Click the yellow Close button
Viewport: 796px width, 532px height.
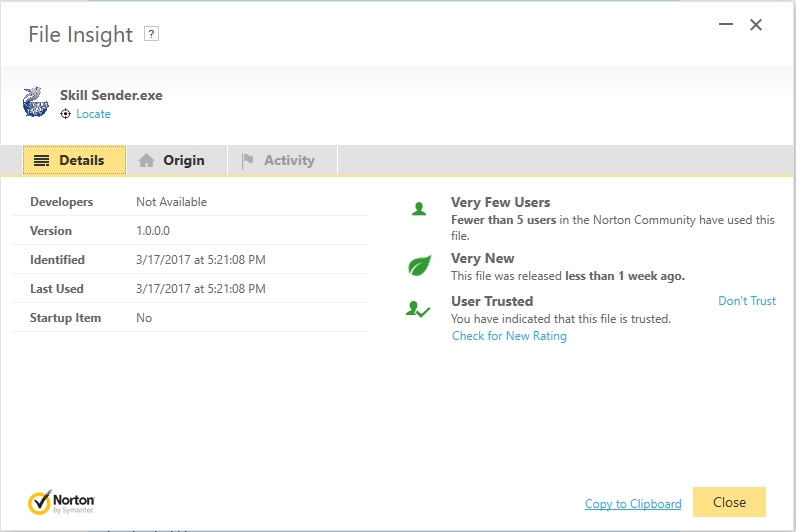(729, 502)
